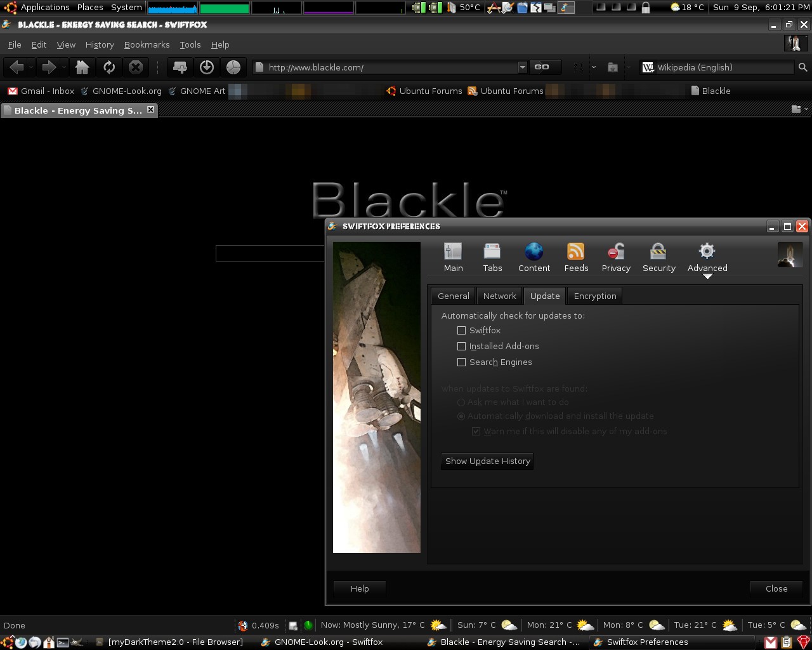812x650 pixels.
Task: Select the Update tab
Action: click(545, 296)
